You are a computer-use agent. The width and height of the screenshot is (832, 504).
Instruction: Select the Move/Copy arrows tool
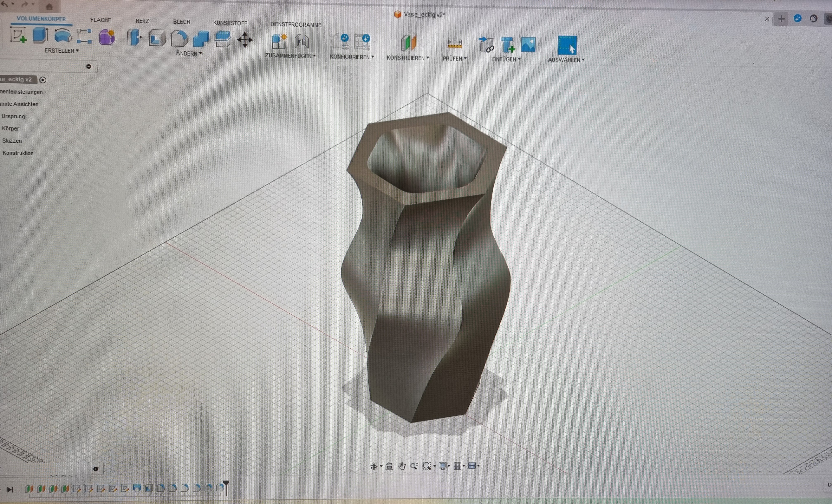coord(245,40)
